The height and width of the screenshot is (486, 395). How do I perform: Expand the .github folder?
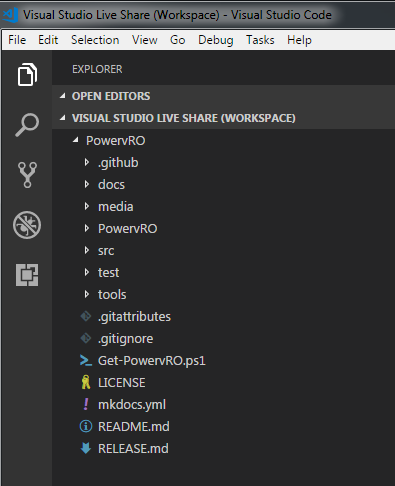[x=87, y=162]
